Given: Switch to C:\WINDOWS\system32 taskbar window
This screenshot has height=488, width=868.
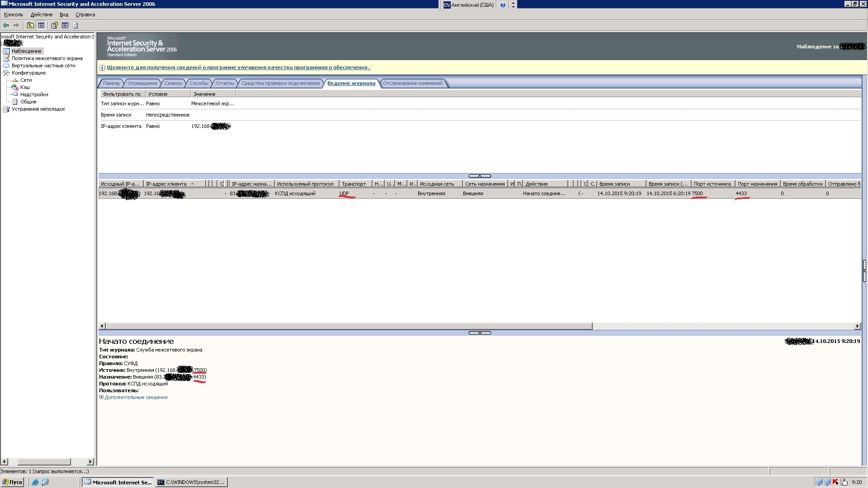Looking at the screenshot, I should [192, 482].
